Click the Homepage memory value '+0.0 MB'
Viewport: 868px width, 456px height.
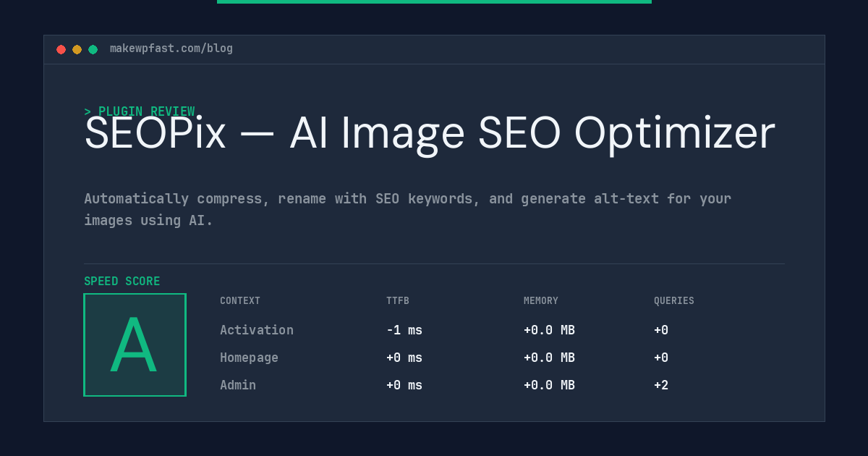[549, 358]
